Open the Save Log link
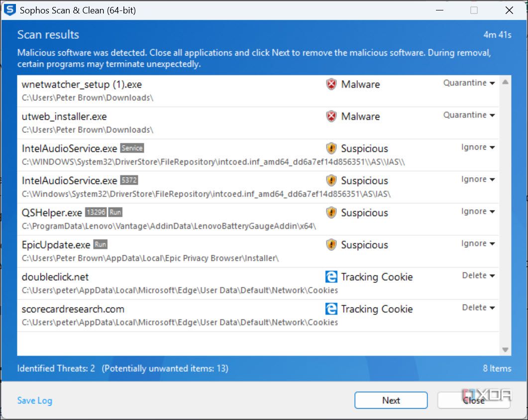The width and height of the screenshot is (528, 420). click(x=35, y=401)
